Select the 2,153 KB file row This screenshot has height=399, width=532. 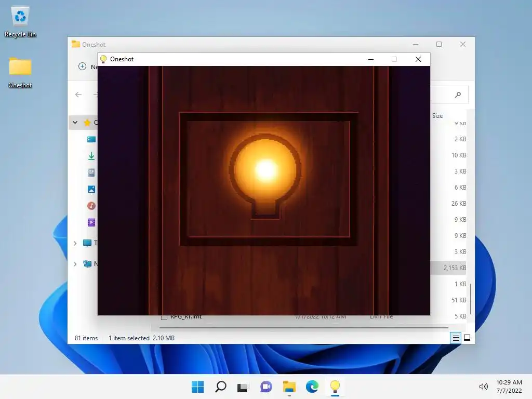pos(448,268)
